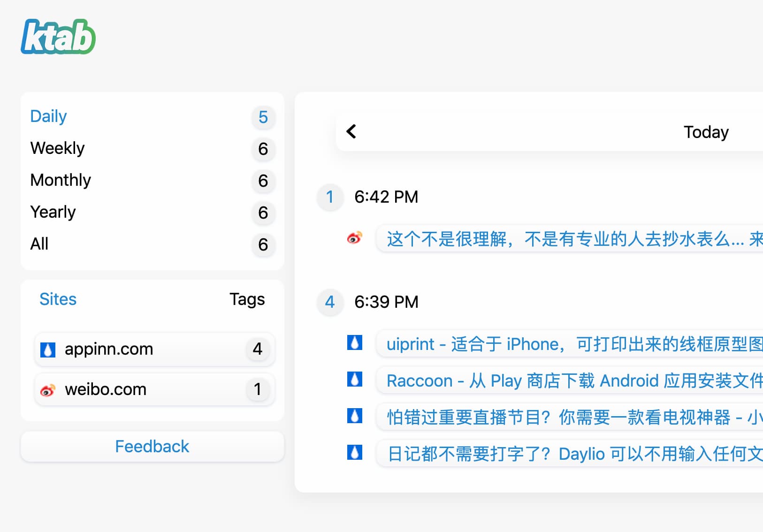Click the appinn icon next to uiprint link
This screenshot has width=763, height=532.
click(355, 343)
